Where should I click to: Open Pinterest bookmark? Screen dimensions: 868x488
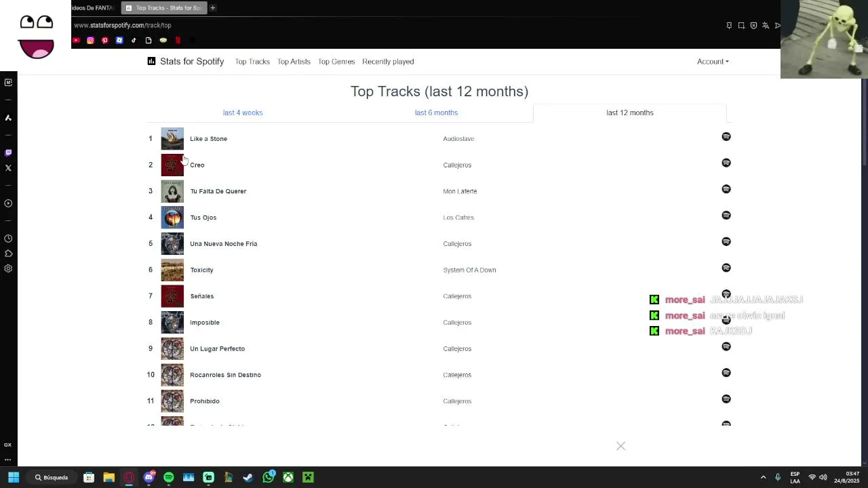click(x=104, y=40)
